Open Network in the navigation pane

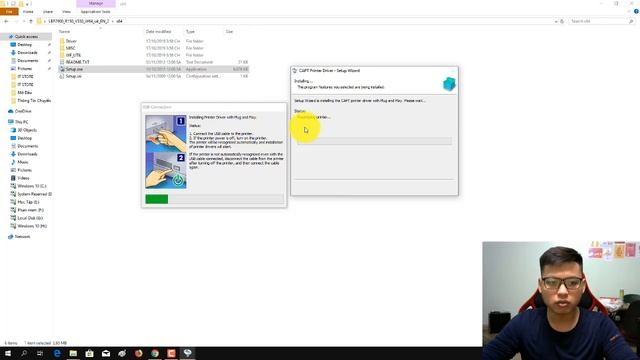(x=22, y=237)
